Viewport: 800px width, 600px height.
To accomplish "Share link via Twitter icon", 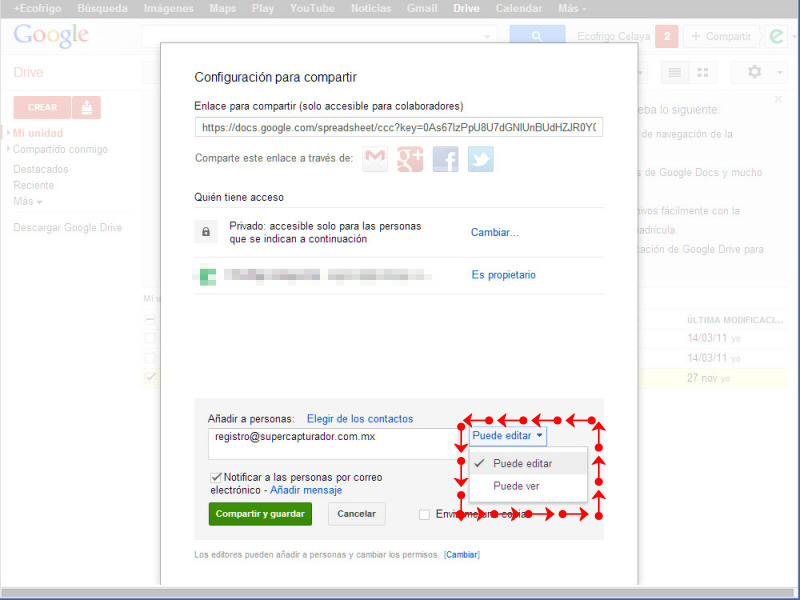I will click(x=481, y=159).
